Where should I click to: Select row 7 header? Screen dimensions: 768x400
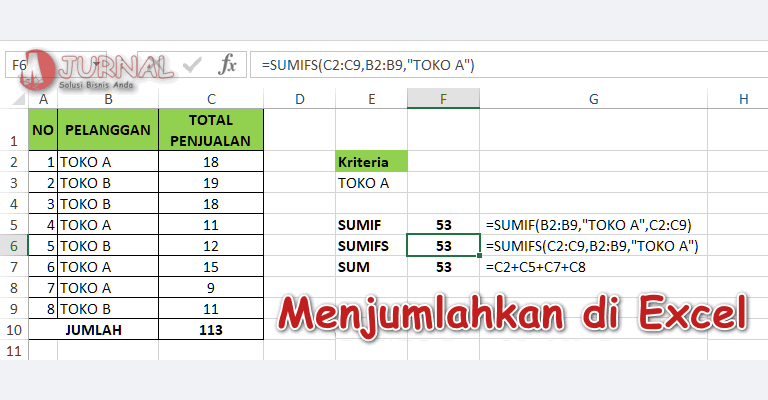pos(14,267)
